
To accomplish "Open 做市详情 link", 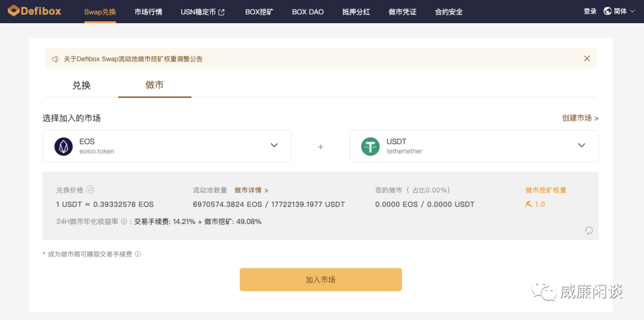I will pos(252,190).
